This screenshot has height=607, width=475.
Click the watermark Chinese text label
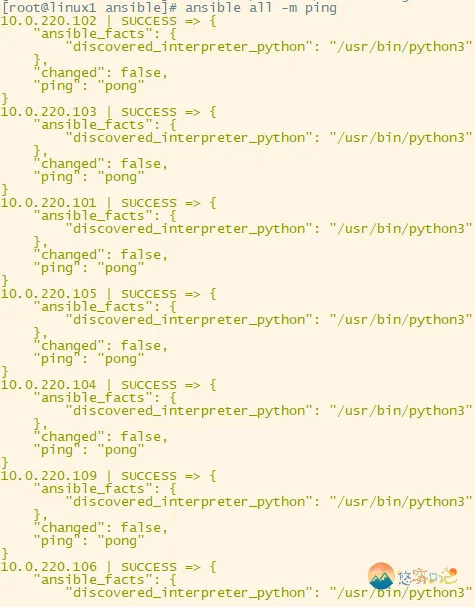click(427, 576)
